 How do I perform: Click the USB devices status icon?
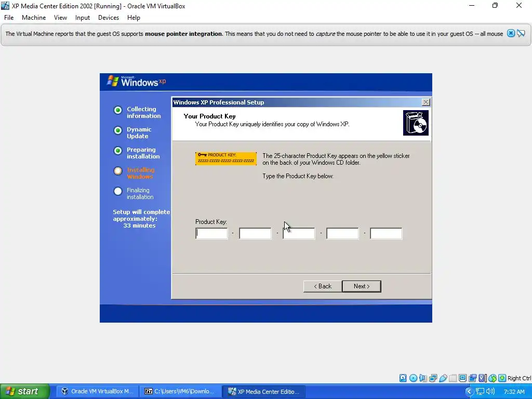point(443,378)
